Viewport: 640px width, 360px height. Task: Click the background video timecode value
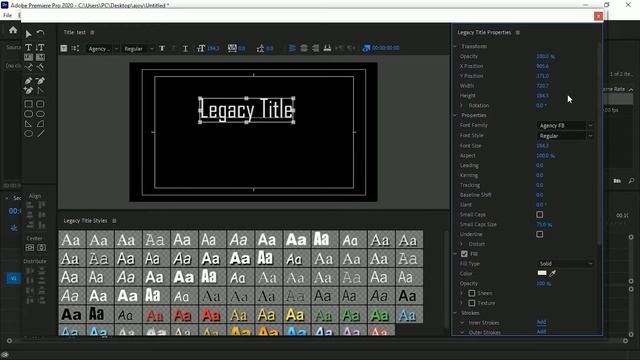point(386,48)
